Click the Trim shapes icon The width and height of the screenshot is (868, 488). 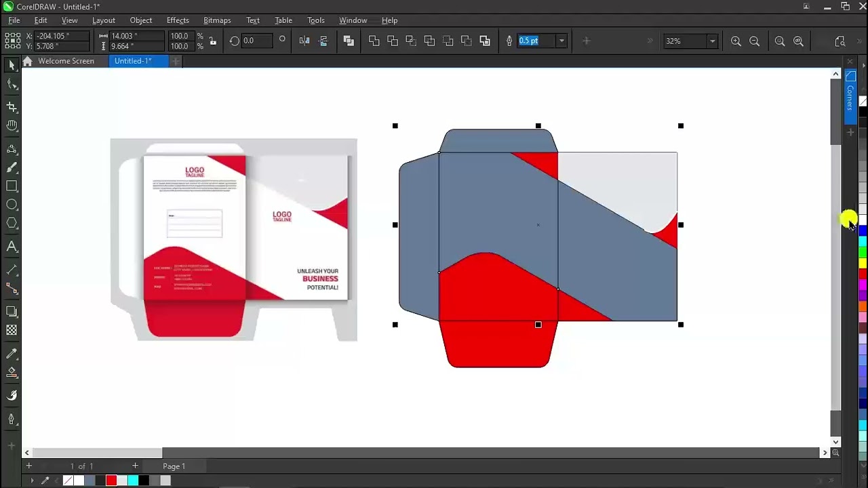[393, 41]
